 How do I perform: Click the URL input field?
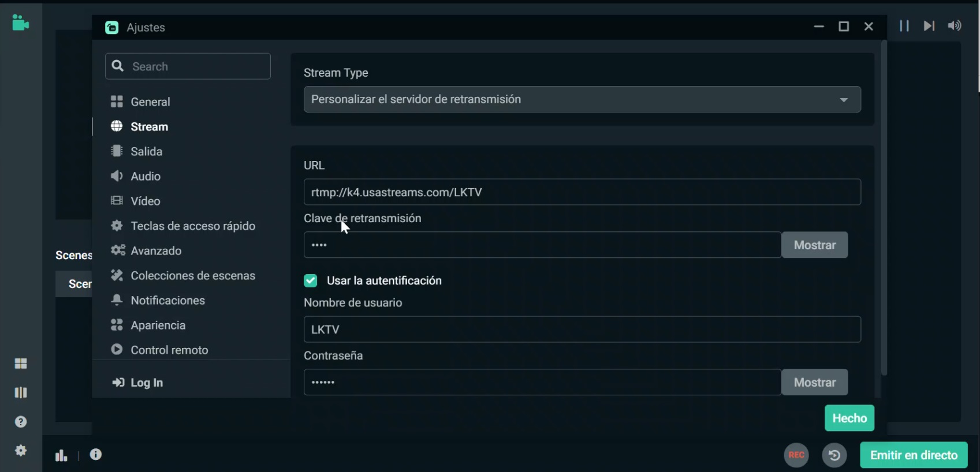pyautogui.click(x=582, y=192)
